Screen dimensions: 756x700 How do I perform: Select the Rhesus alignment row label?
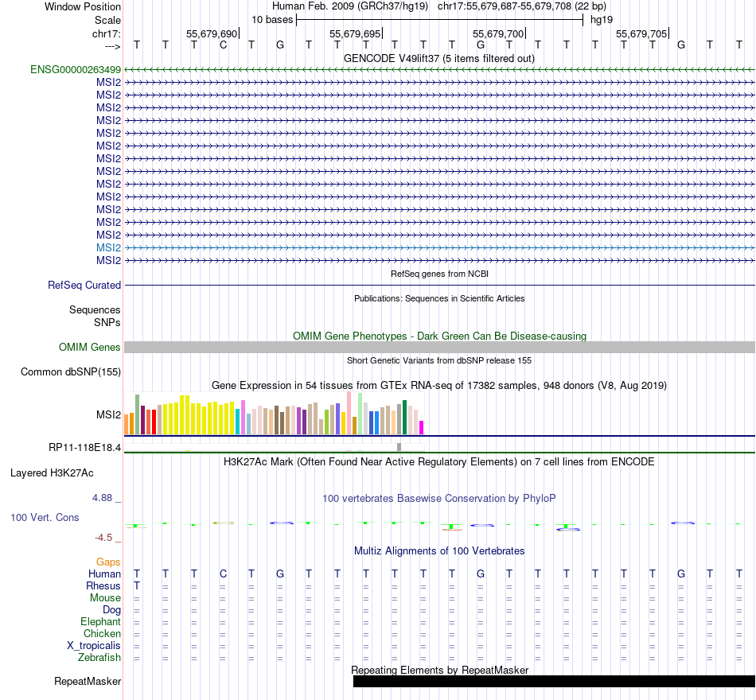point(103,585)
